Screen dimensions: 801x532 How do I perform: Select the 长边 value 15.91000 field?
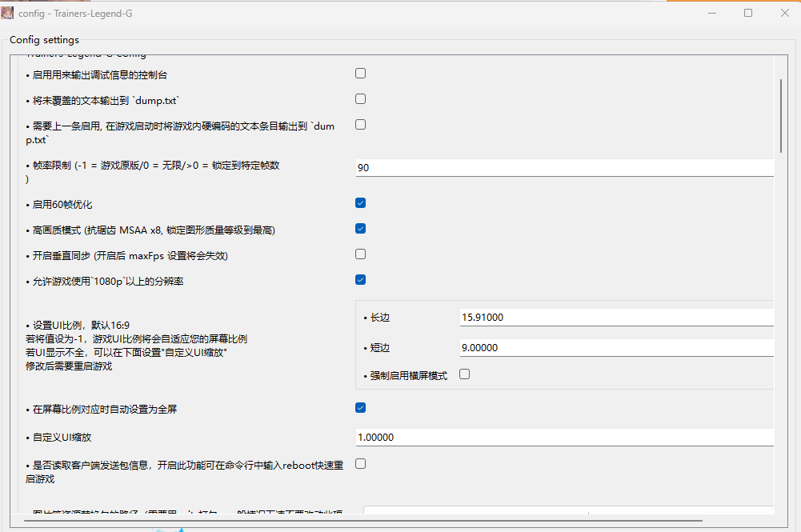(616, 317)
